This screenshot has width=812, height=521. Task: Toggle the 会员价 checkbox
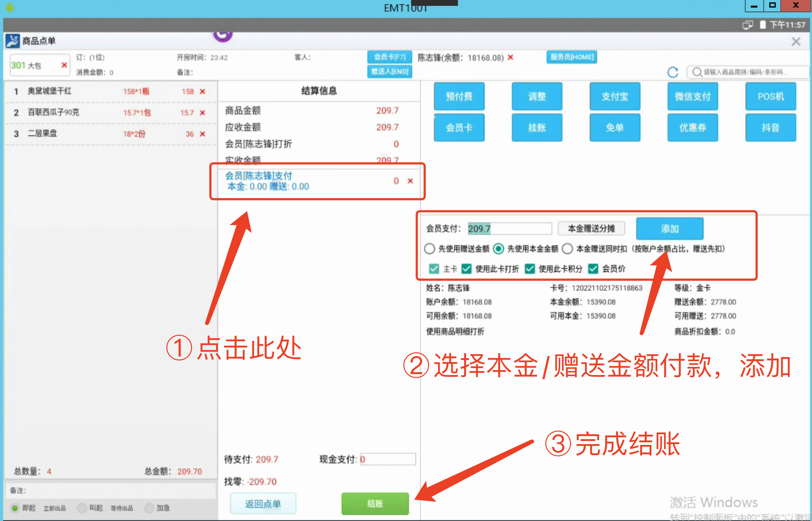click(593, 269)
